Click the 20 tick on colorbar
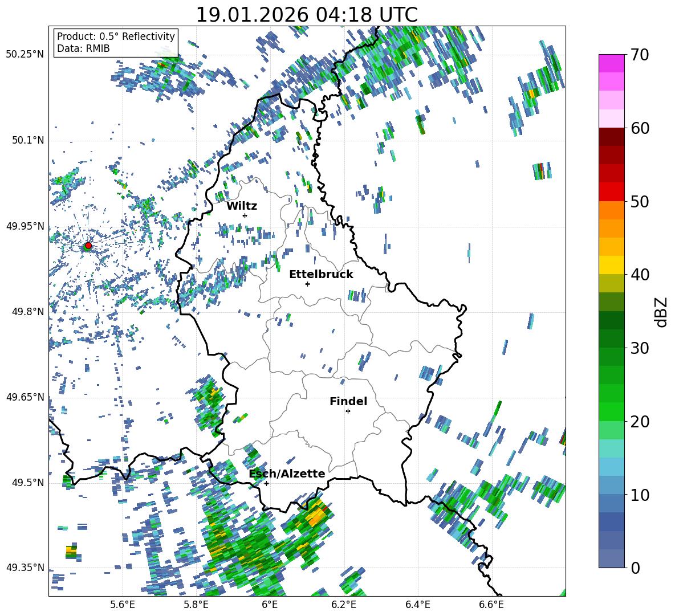This screenshot has width=675, height=616. (x=640, y=422)
